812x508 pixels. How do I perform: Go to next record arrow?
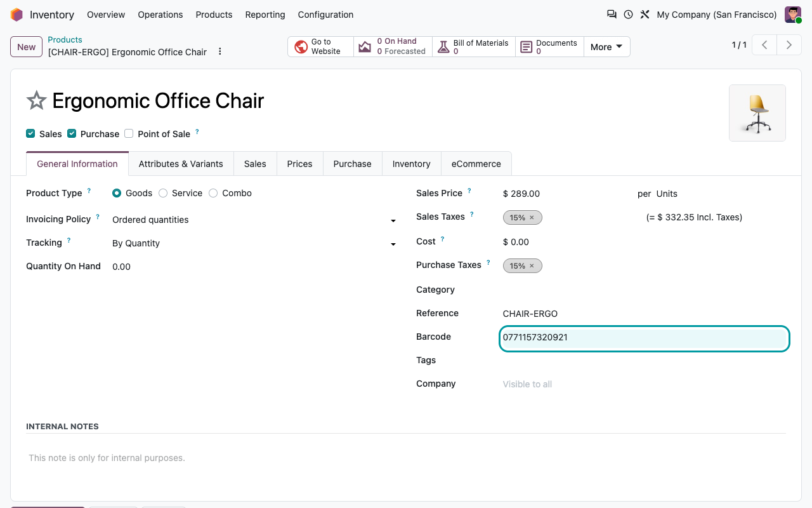(789, 45)
